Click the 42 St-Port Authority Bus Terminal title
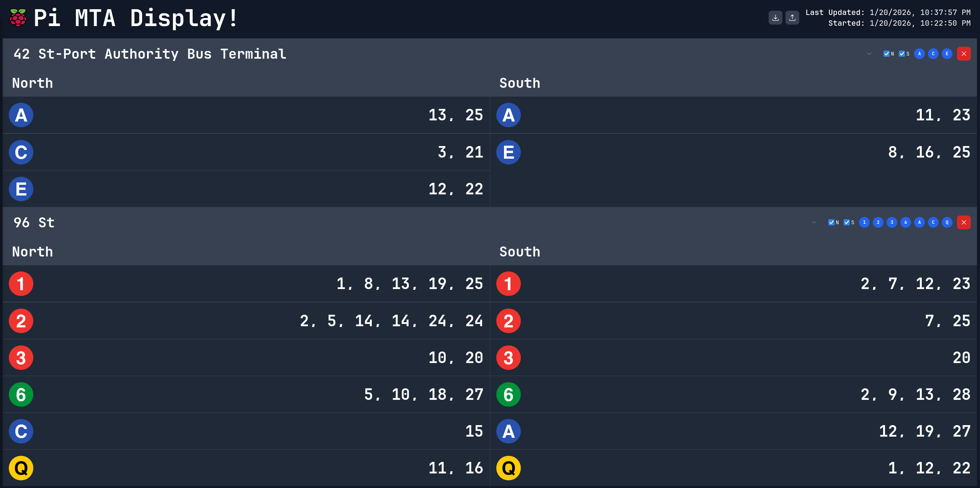 tap(150, 54)
